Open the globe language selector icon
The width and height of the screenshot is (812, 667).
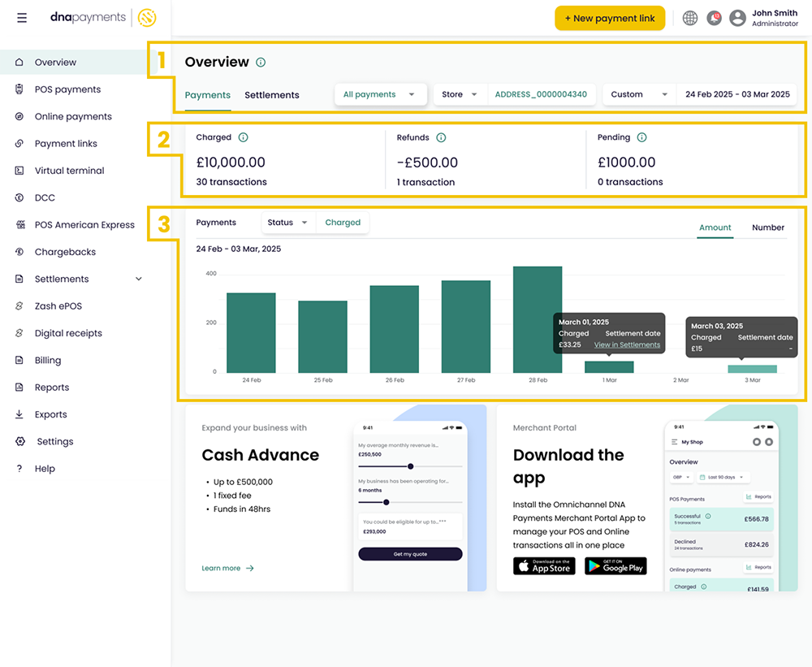tap(690, 18)
